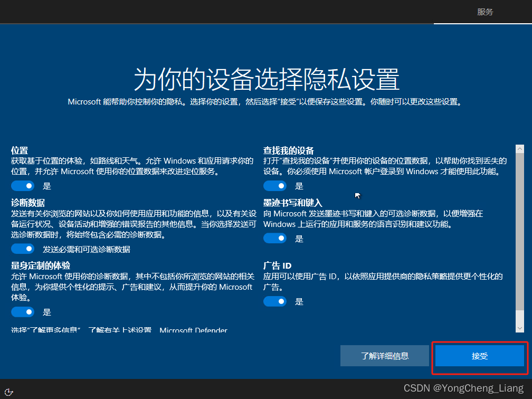Click the 广告 ID heading

pyautogui.click(x=278, y=265)
